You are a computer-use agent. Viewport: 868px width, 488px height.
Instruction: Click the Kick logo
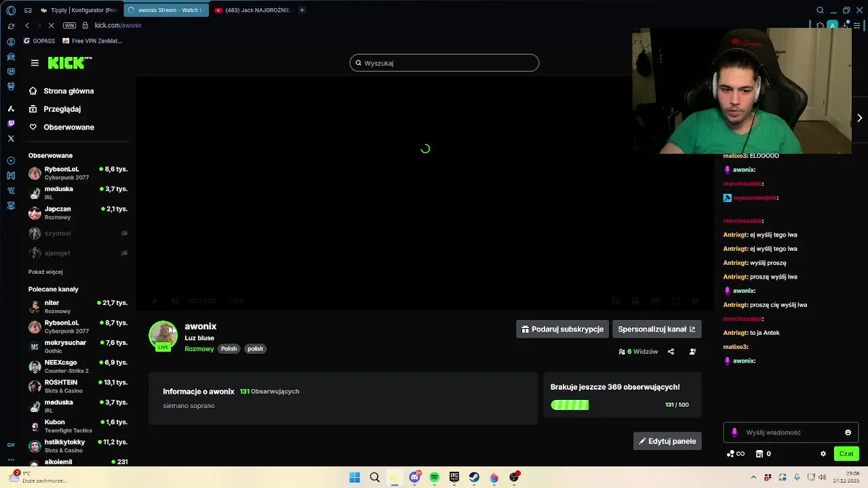[x=69, y=63]
